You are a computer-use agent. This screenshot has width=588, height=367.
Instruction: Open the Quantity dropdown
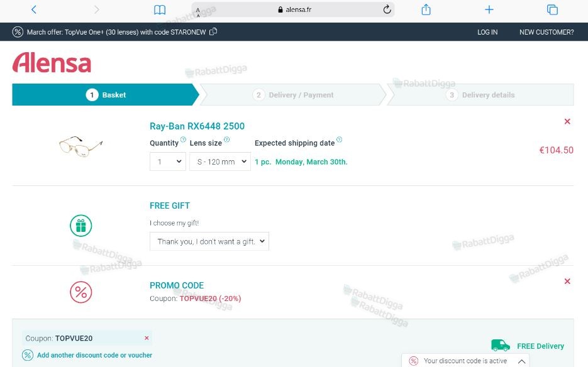168,162
